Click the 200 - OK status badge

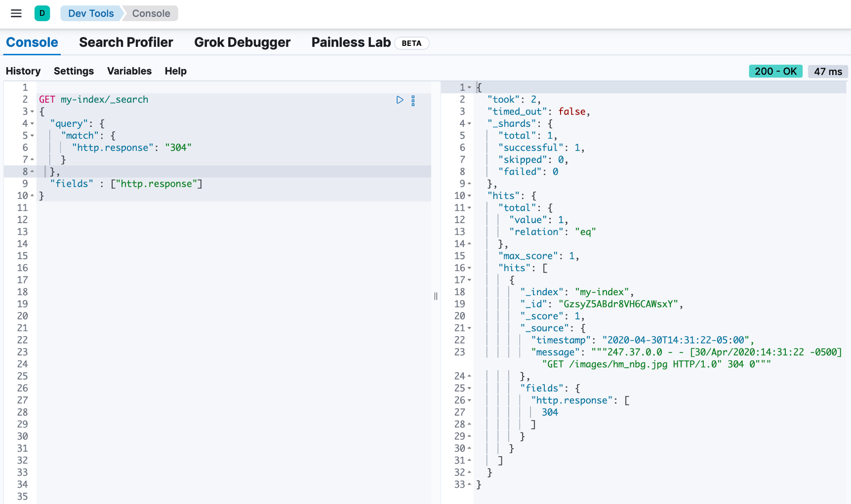coord(775,71)
